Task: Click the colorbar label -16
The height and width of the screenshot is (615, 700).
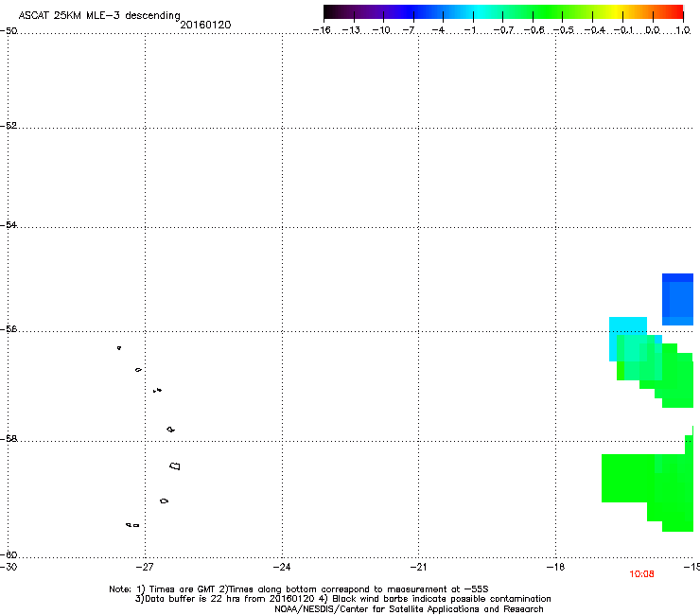Action: 322,30
